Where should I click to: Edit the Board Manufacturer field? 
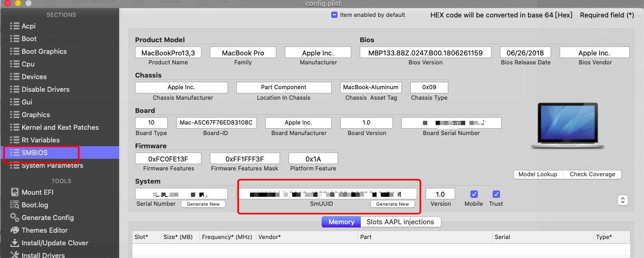click(x=299, y=123)
